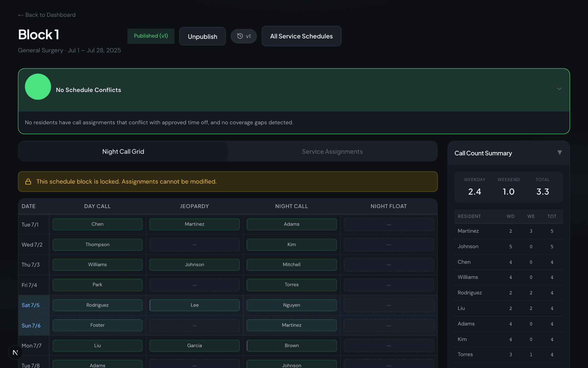Image resolution: width=588 pixels, height=368 pixels.
Task: Click the green status circle beside No Schedule Conflicts
Action: (x=38, y=87)
